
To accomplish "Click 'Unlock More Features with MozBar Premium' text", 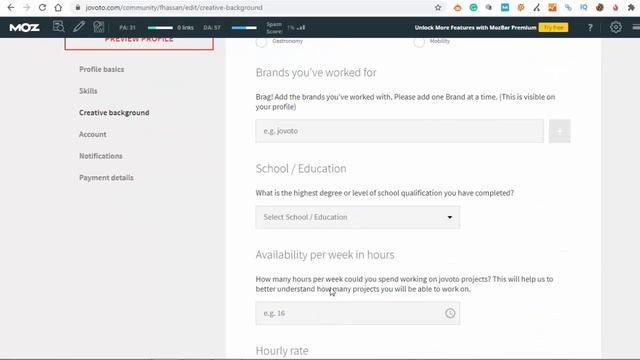I will click(x=476, y=28).
